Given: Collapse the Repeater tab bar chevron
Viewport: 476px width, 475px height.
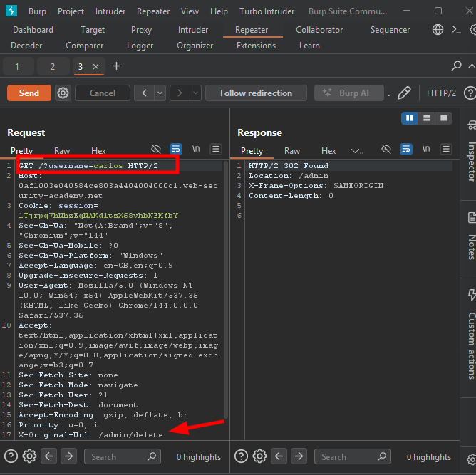Looking at the screenshot, I should 472,66.
